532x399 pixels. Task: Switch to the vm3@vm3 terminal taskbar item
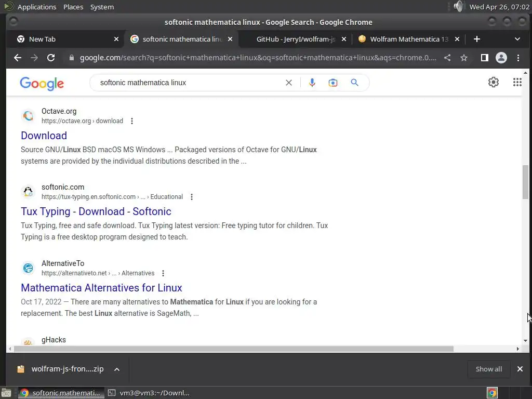coord(149,393)
